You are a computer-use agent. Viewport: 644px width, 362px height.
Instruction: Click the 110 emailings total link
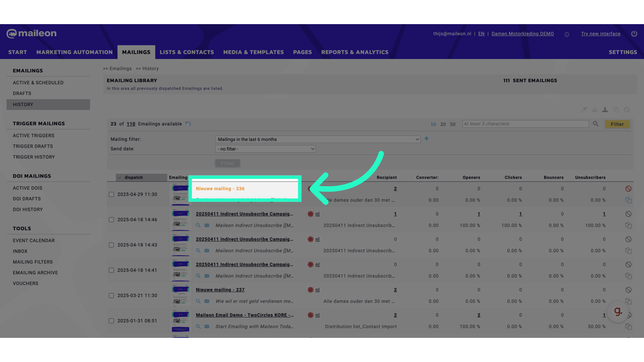point(131,124)
